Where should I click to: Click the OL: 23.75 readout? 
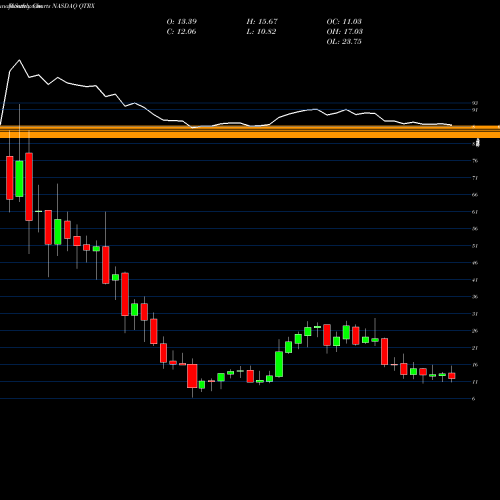click(x=344, y=42)
